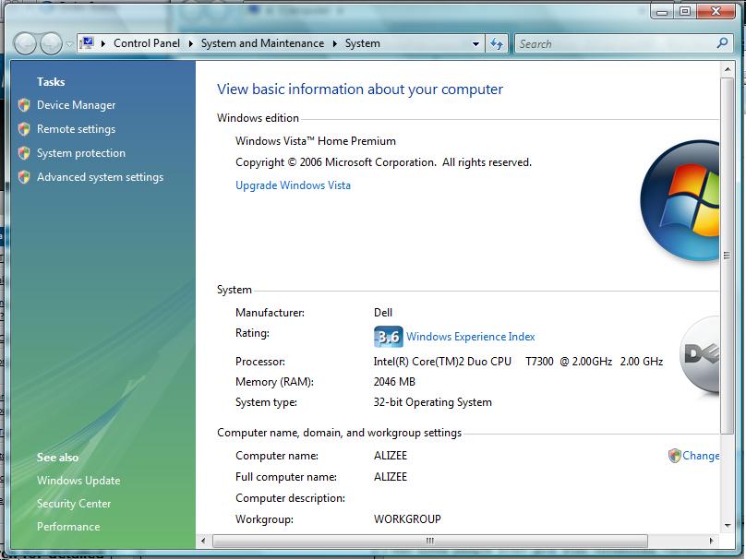This screenshot has width=746, height=560.
Task: Go back with the Back arrow button
Action: (x=25, y=43)
